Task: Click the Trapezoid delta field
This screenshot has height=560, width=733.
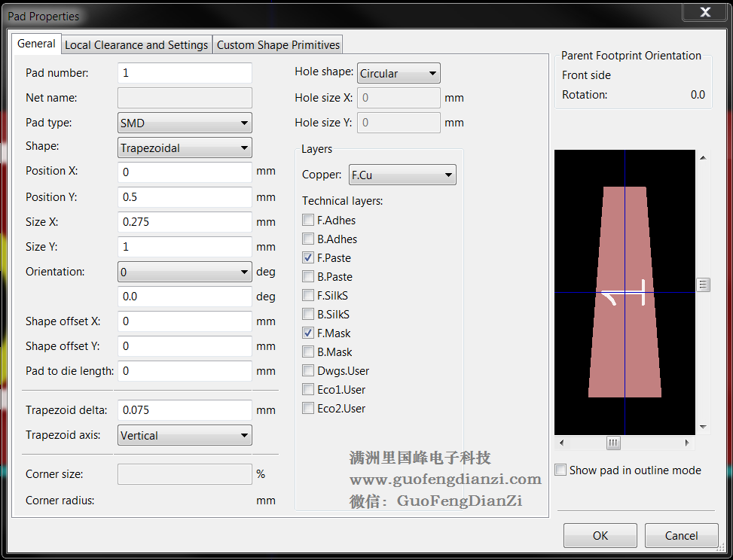Action: (x=185, y=410)
